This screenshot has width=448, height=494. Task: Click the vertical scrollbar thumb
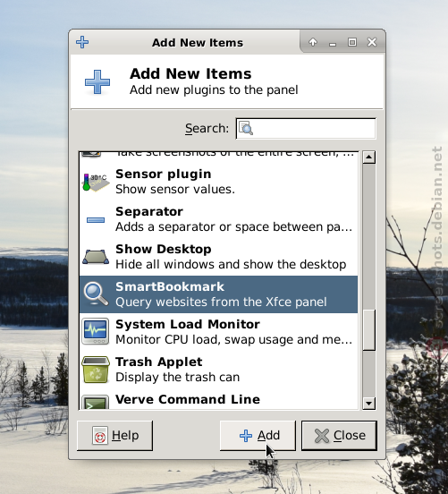click(x=368, y=329)
